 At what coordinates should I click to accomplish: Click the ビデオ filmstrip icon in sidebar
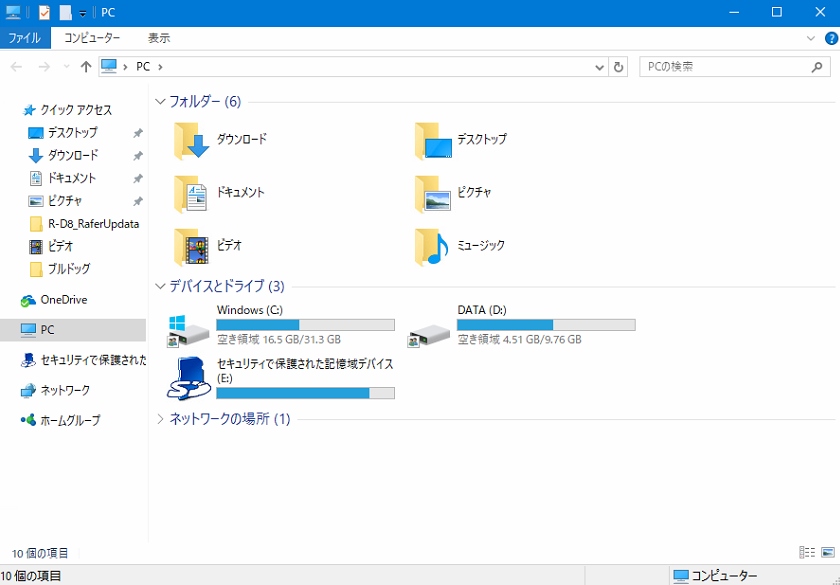pos(36,246)
